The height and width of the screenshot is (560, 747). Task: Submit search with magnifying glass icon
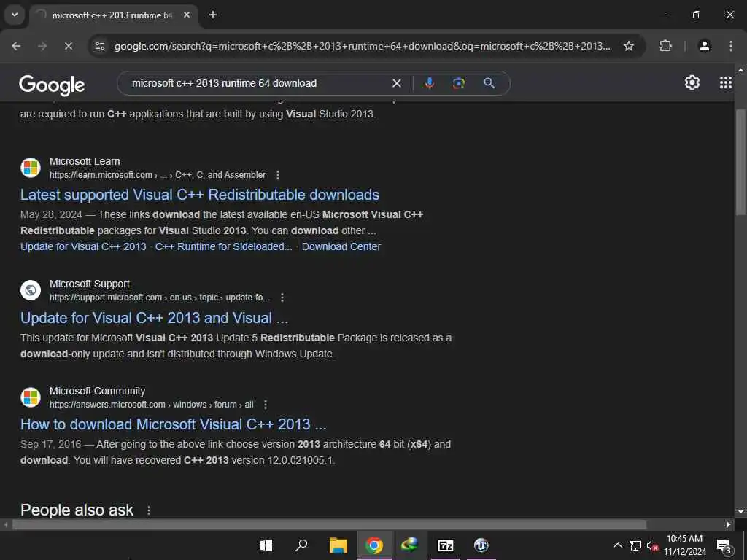click(x=489, y=83)
